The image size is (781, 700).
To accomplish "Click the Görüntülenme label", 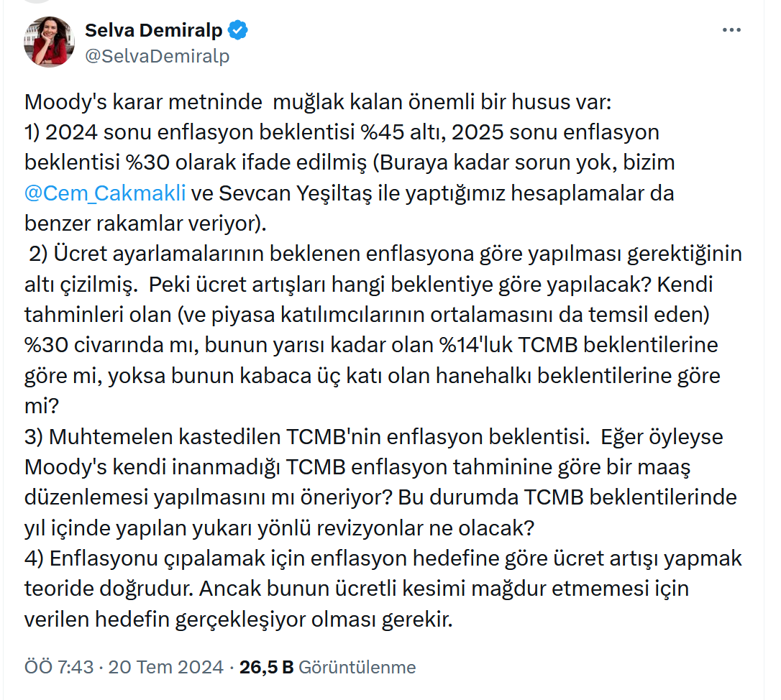I will point(357,667).
